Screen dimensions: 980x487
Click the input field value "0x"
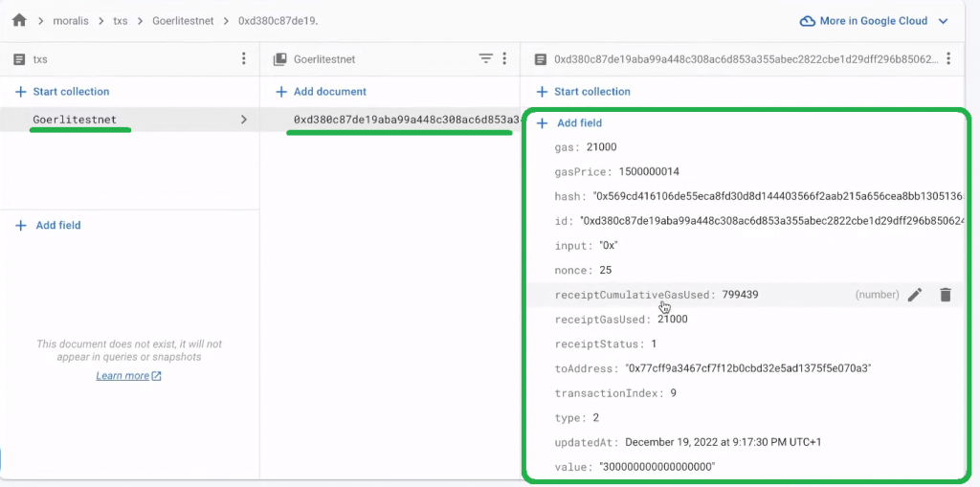coord(608,246)
